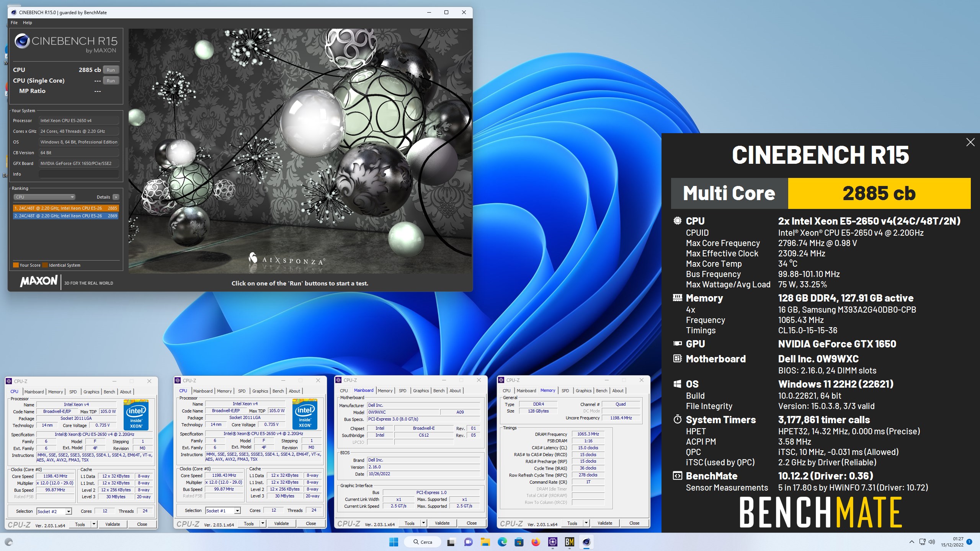Run the CPU multi-core test
This screenshot has width=980, height=551.
click(x=111, y=70)
